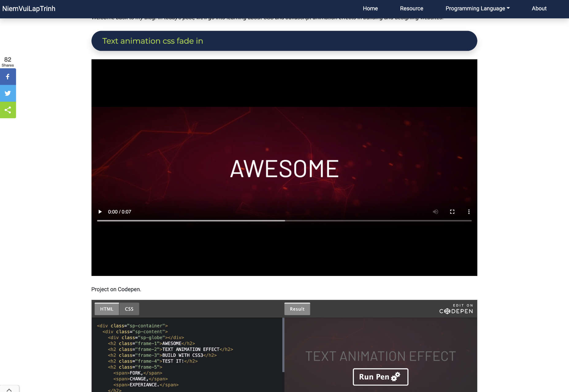Open the green share options icon
Image resolution: width=569 pixels, height=392 pixels.
[x=8, y=110]
